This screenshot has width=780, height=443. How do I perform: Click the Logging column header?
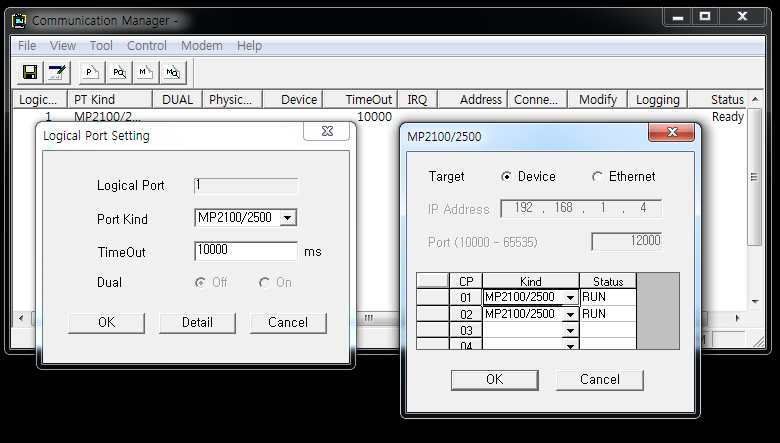[x=658, y=99]
